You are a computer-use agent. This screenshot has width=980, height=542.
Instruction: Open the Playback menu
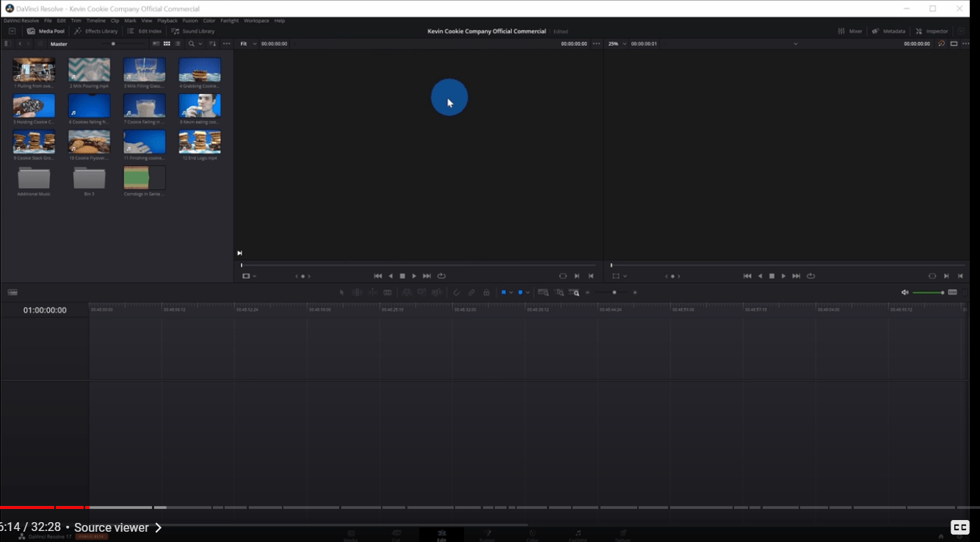[x=167, y=21]
